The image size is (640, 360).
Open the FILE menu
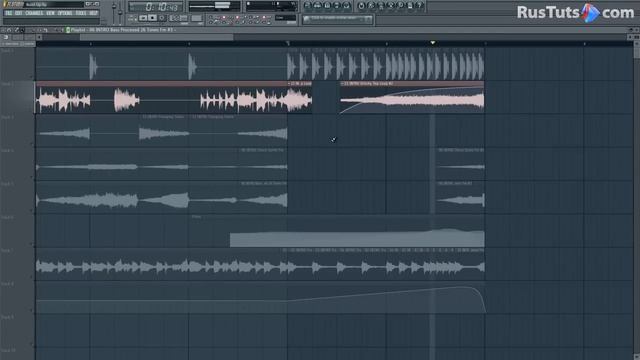(x=9, y=13)
